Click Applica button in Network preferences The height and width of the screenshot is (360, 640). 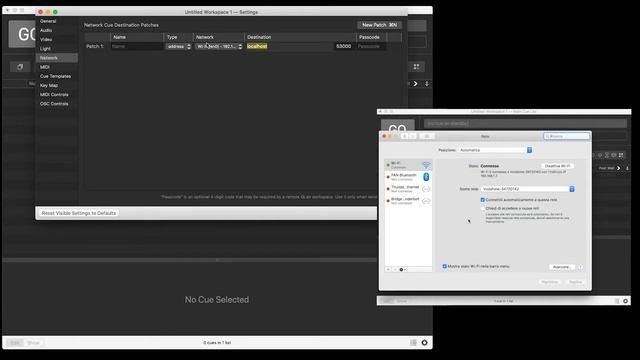tap(575, 282)
